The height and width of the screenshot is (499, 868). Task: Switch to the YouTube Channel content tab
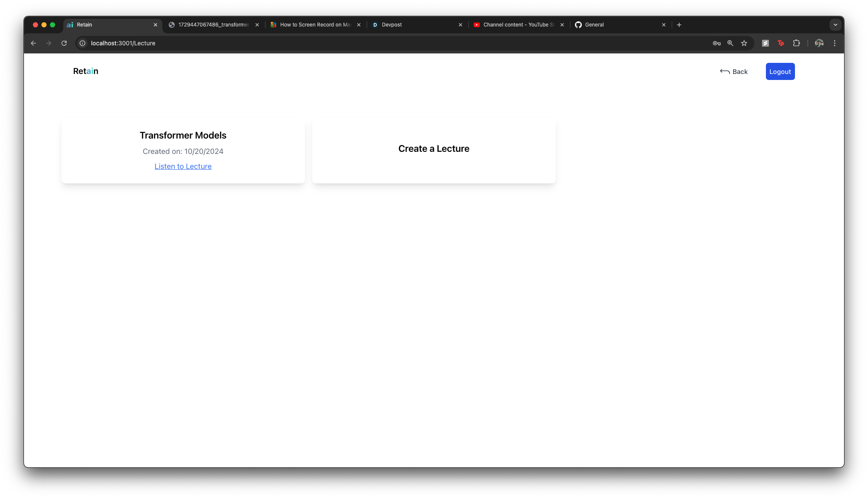pyautogui.click(x=517, y=25)
